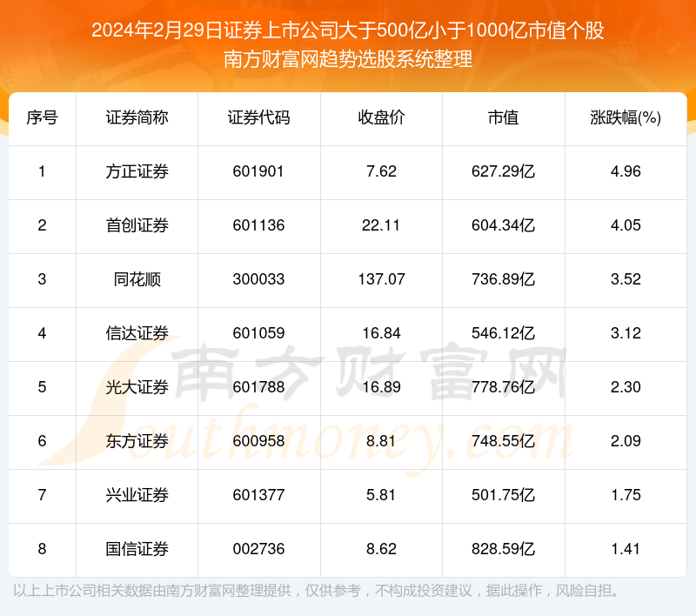
Task: Click change percentage 4.05
Action: (x=626, y=225)
